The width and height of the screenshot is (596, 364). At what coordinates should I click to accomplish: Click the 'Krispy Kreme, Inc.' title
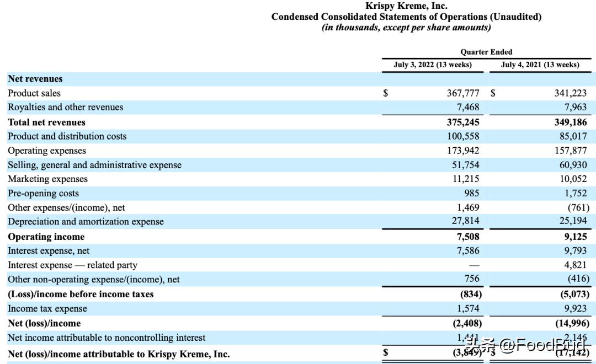(406, 6)
